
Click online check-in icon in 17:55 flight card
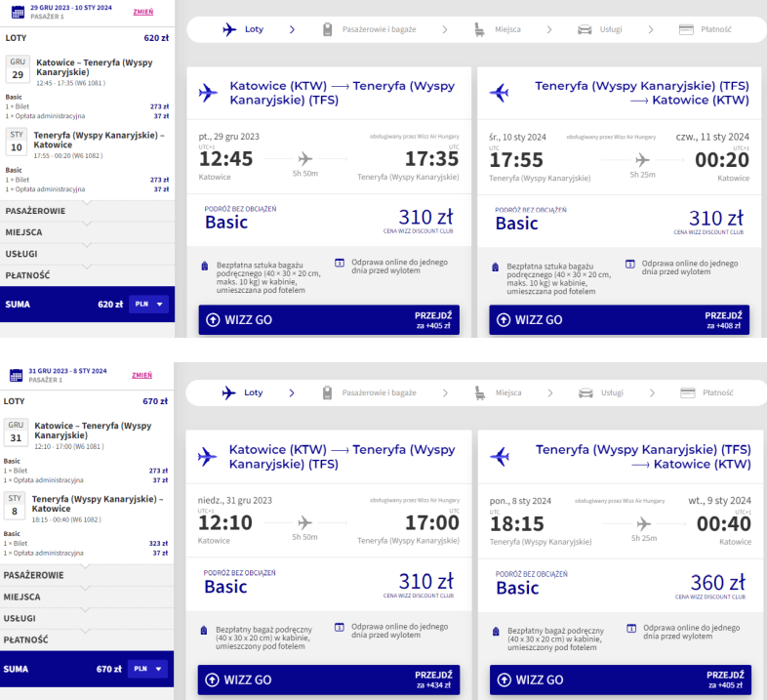[x=630, y=265]
